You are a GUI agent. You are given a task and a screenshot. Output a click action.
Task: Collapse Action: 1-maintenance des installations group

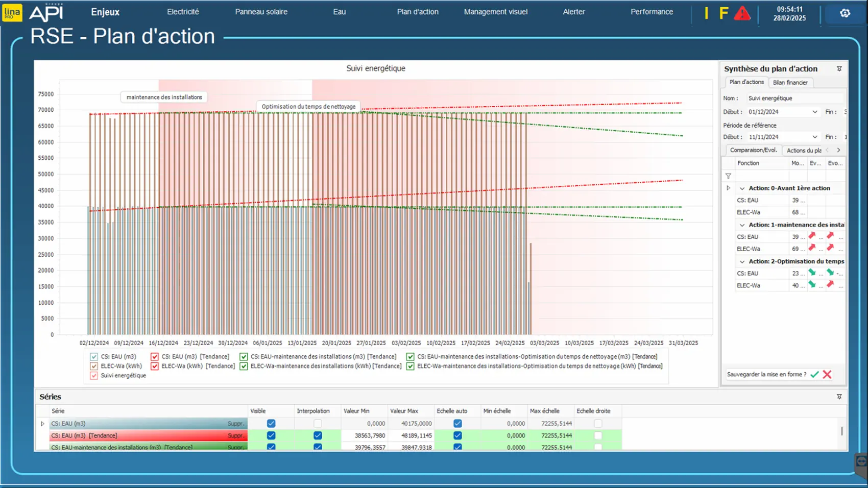[742, 225]
